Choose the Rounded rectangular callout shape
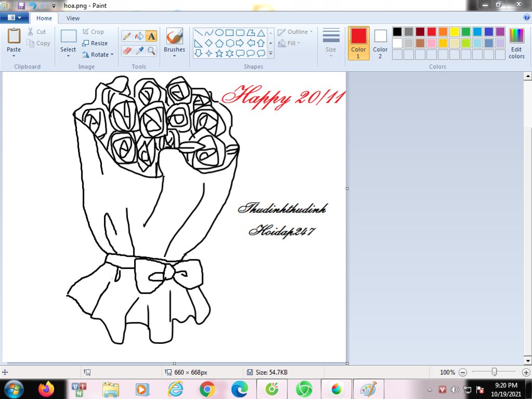 click(x=240, y=54)
